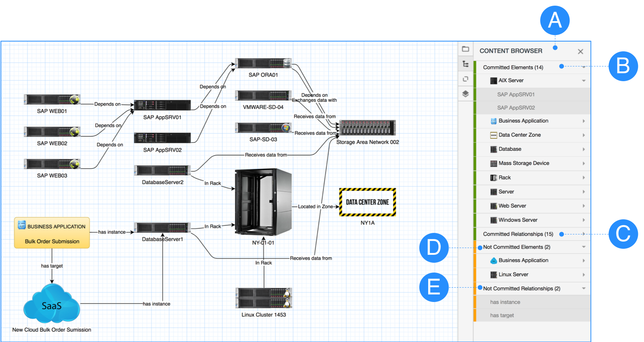This screenshot has height=342, width=644.
Task: Expand the Committed Relationships (15) section
Action: click(584, 234)
